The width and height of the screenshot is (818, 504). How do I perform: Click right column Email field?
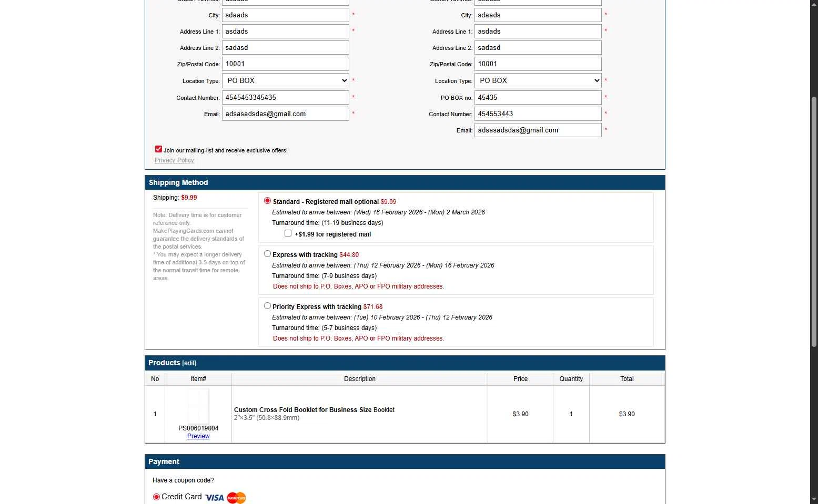click(x=538, y=130)
